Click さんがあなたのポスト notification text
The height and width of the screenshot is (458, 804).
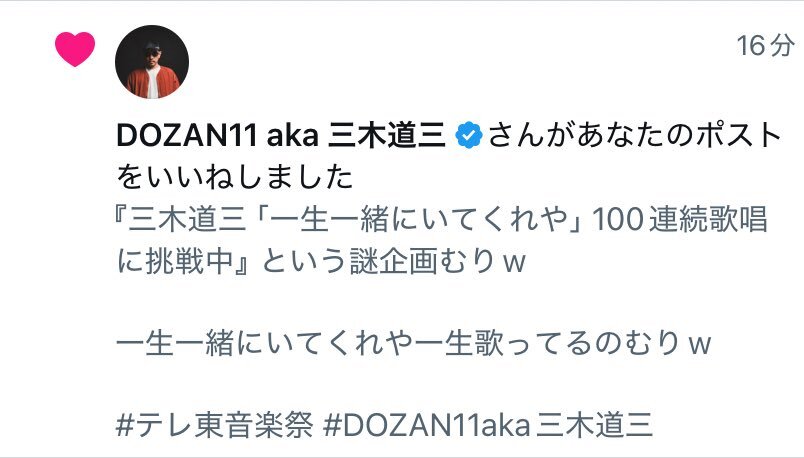[634, 135]
